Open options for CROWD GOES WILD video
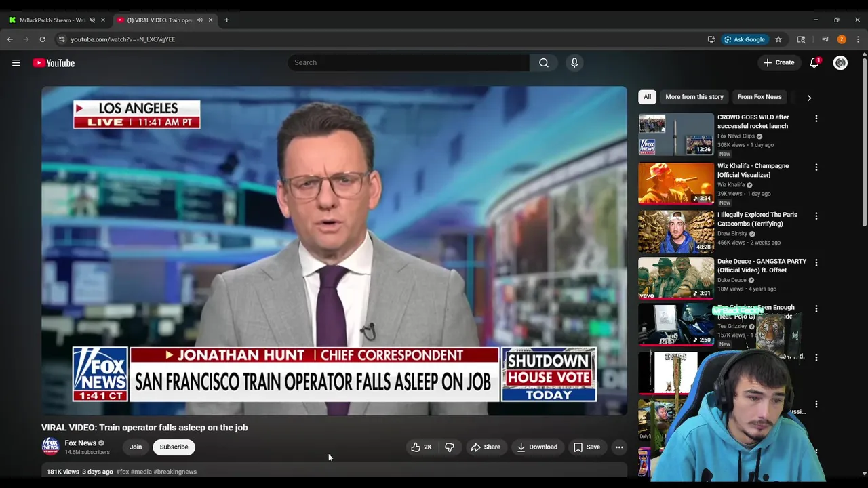Screen dimensions: 868x488 816,119
